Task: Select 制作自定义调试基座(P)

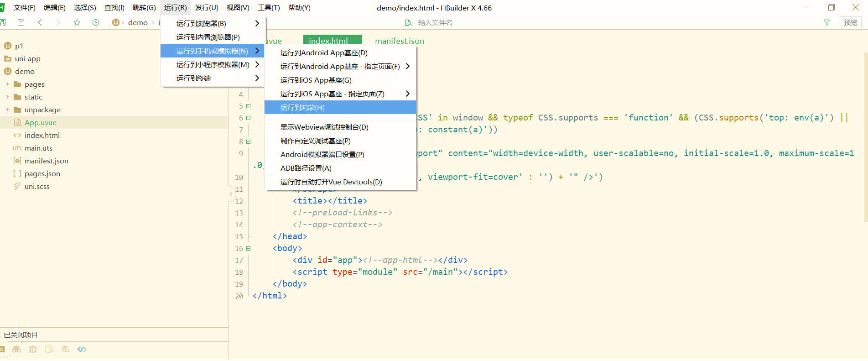Action: pyautogui.click(x=340, y=141)
